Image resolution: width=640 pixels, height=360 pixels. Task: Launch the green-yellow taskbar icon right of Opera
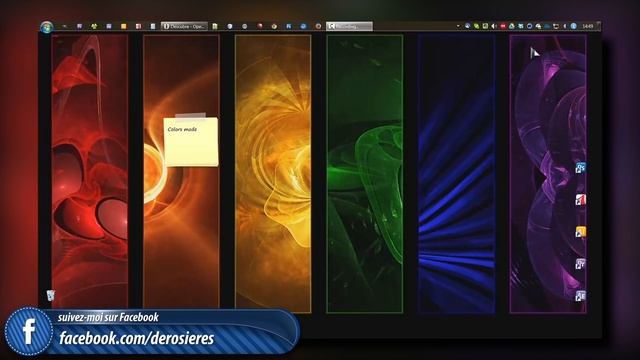click(x=215, y=26)
